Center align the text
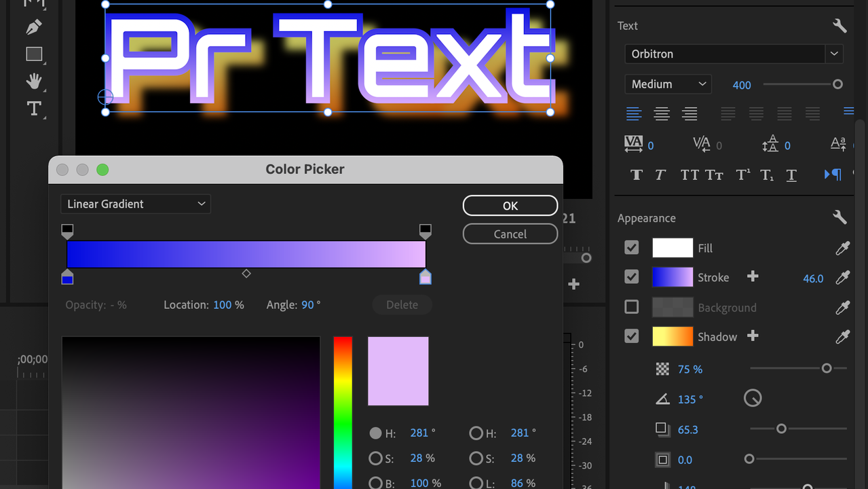The width and height of the screenshot is (868, 489). [662, 114]
